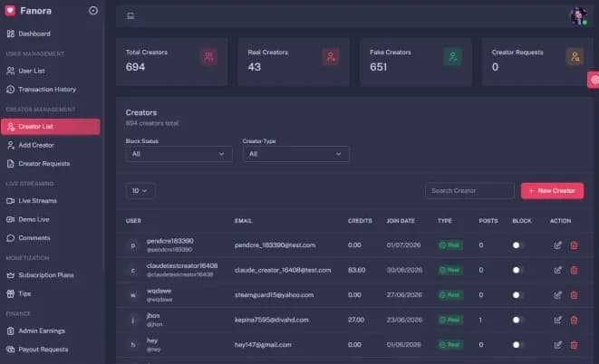Open the top bar menu toggle icon
This screenshot has width=599, height=364.
130,15
